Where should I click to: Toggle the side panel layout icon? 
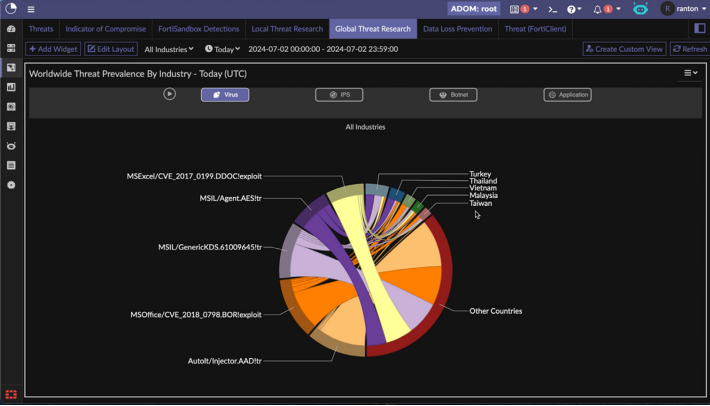tap(699, 29)
